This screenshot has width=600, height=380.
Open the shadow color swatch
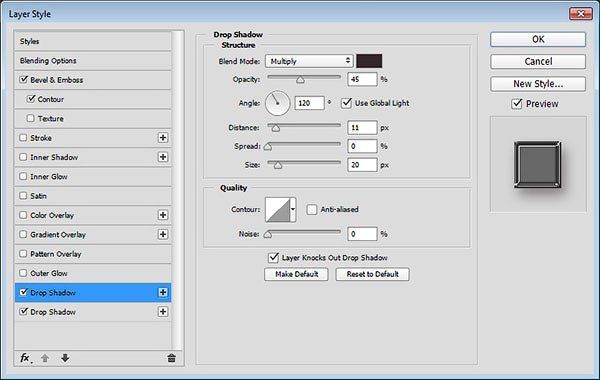369,61
